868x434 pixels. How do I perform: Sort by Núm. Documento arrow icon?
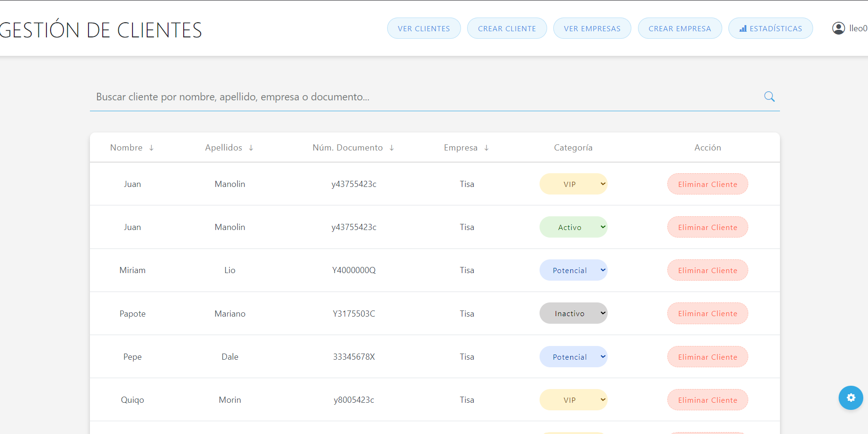coord(391,148)
